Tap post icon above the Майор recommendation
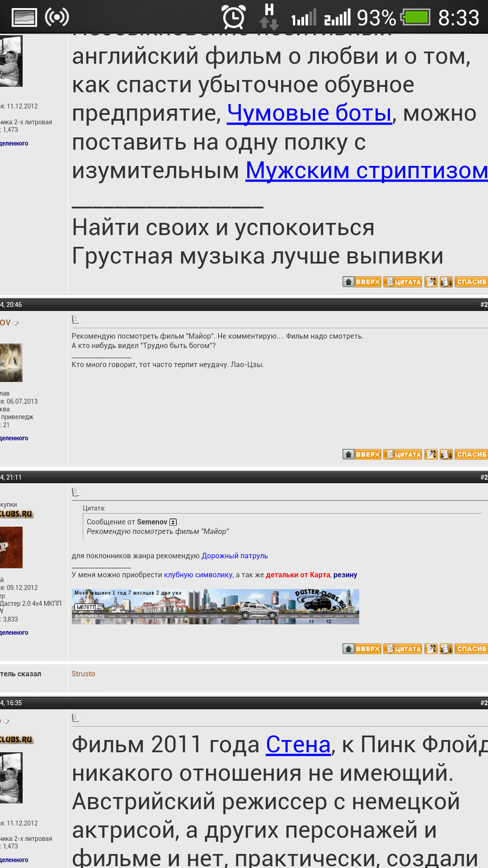The image size is (488, 868). 76,320
